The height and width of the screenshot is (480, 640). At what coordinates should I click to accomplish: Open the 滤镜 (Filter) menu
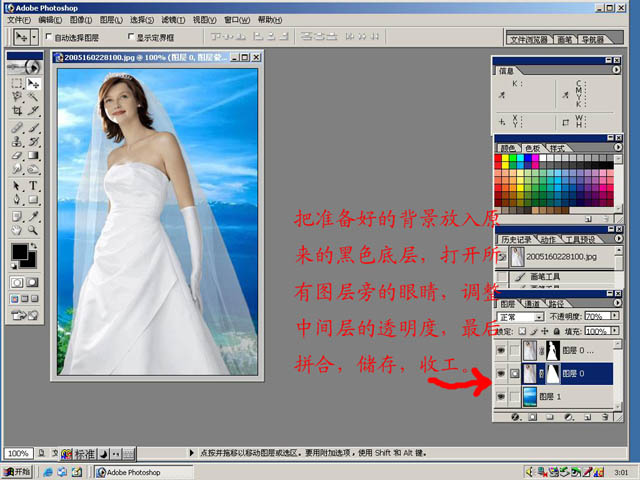(173, 20)
